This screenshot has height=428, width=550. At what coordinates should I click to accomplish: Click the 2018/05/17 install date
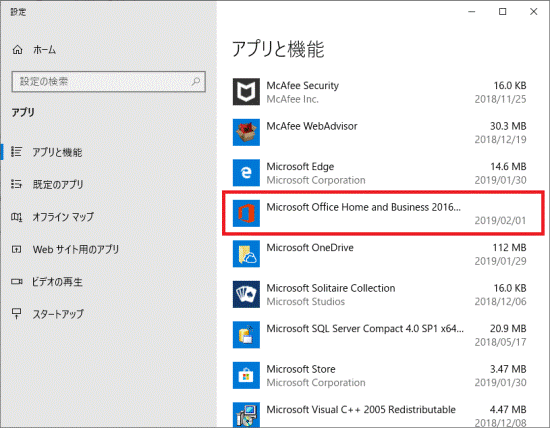500,342
